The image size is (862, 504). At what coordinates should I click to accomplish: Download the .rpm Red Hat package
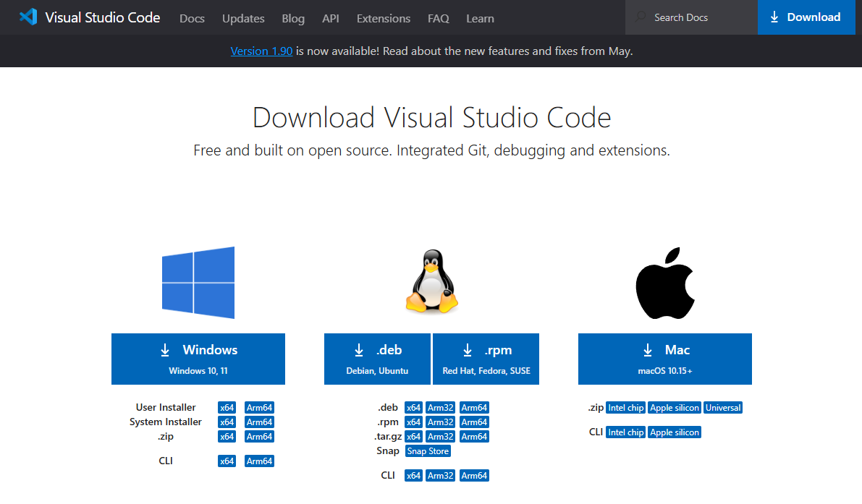coord(486,359)
